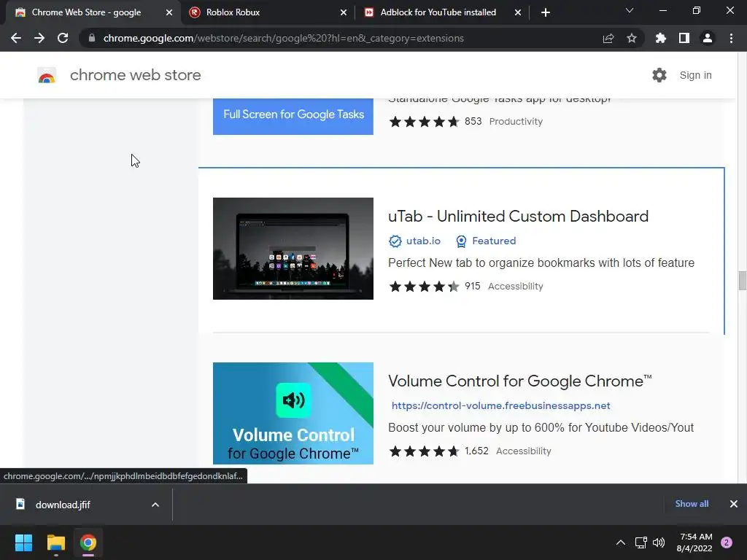The image size is (747, 560).
Task: Open the chrome web store title link
Action: click(135, 75)
